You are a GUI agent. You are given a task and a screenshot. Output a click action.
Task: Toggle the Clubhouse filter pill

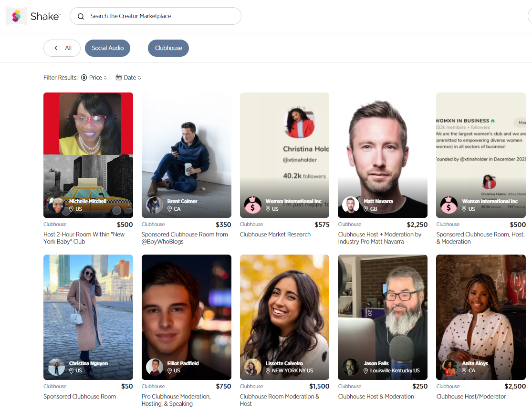coord(168,48)
